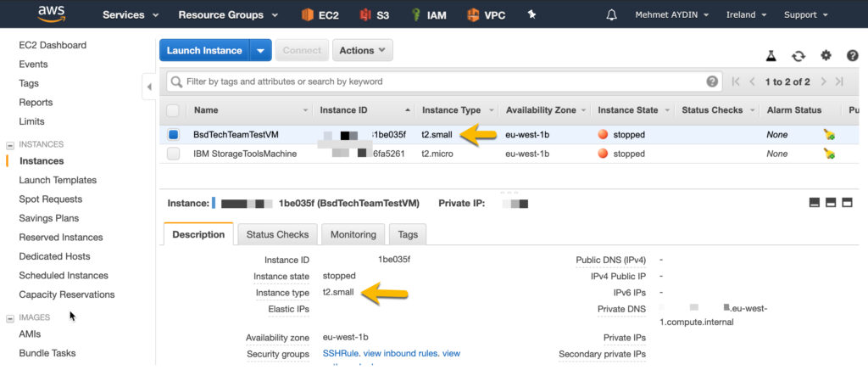Collapse the INSTANCES section
Viewport: 868px width, 370px height.
coord(9,145)
